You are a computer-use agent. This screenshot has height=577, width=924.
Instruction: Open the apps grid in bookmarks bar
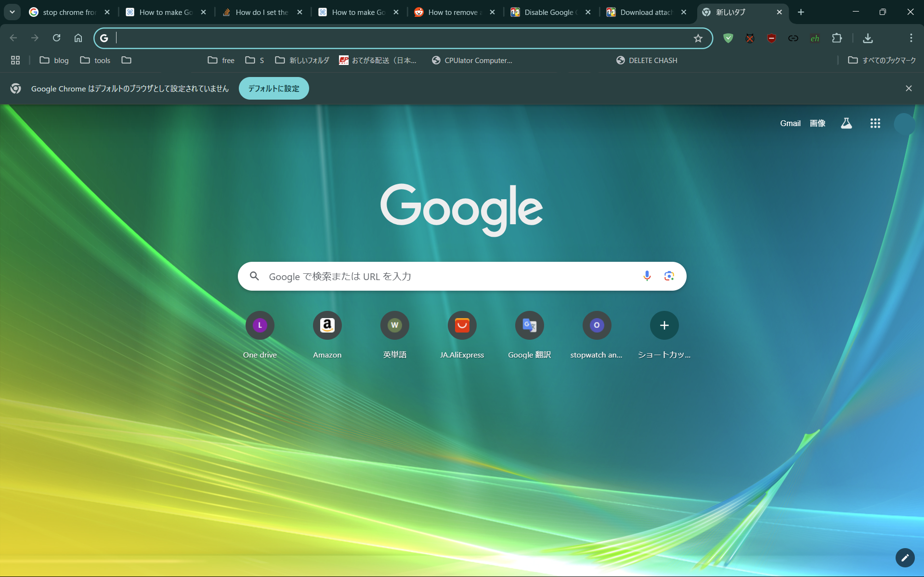(x=15, y=60)
